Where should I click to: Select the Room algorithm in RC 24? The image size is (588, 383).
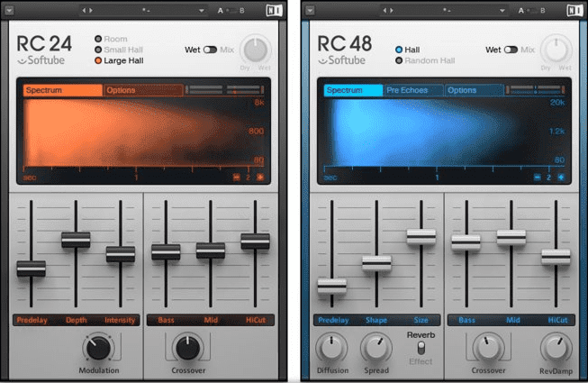click(x=112, y=39)
